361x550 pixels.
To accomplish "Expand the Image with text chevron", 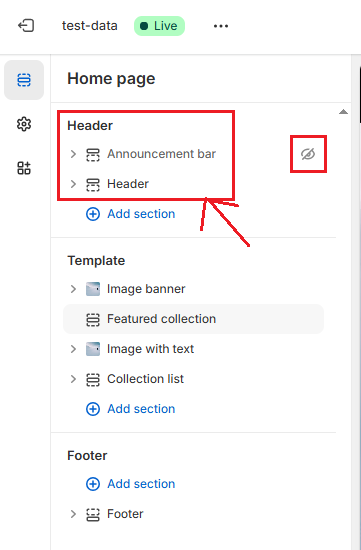I will pos(73,349).
